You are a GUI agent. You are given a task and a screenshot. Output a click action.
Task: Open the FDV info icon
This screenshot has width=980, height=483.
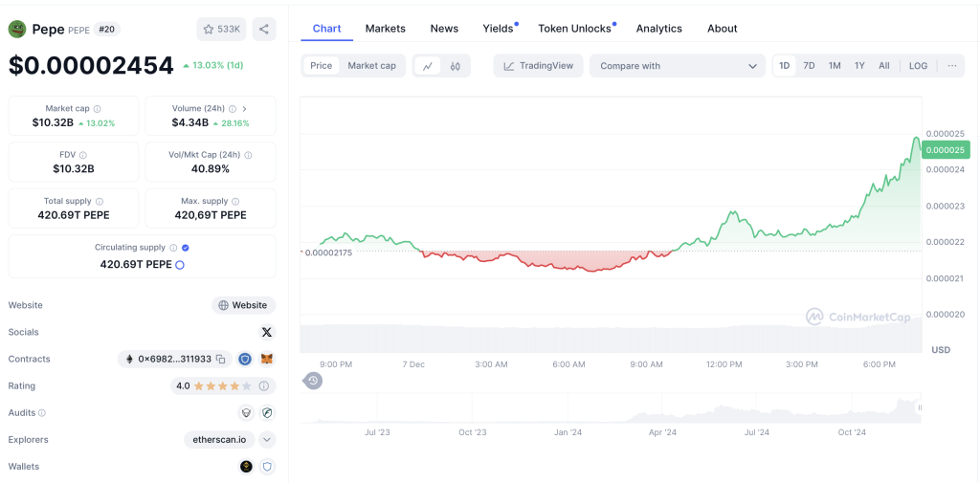click(83, 155)
